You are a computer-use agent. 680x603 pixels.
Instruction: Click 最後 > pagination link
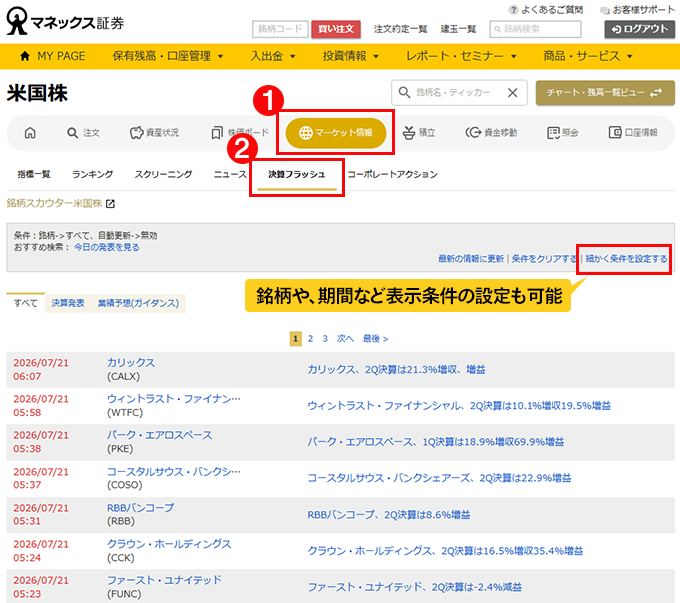coord(376,339)
